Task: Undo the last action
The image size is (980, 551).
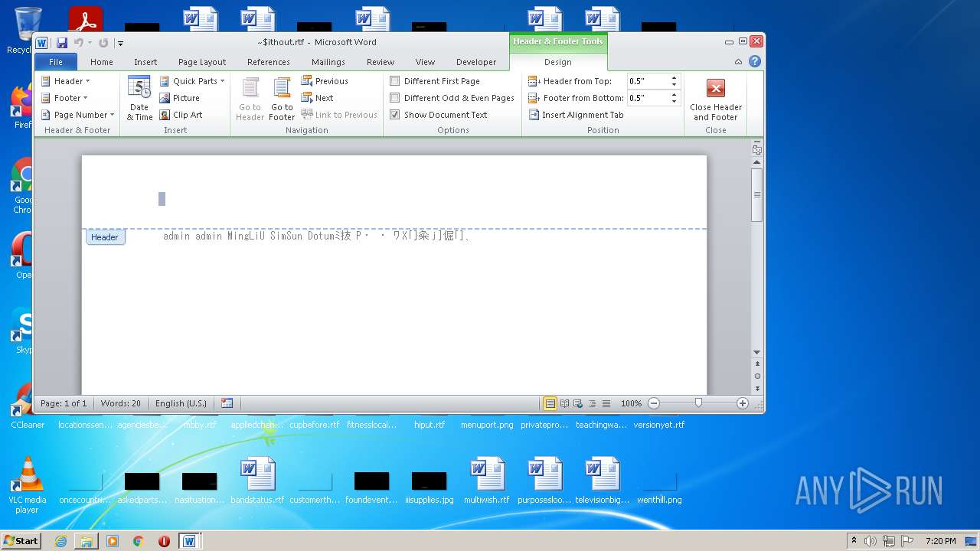Action: [78, 43]
